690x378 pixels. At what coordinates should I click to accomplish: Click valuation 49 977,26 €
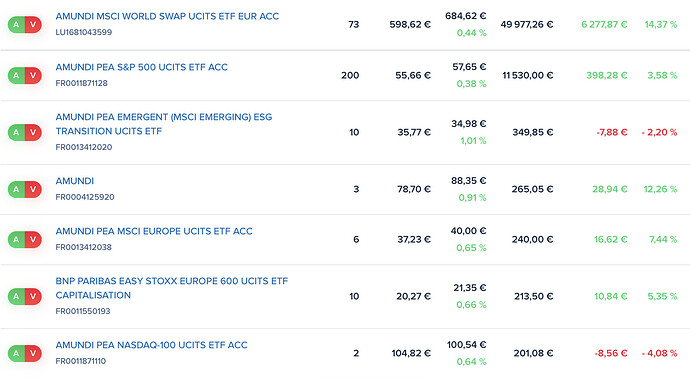(527, 25)
